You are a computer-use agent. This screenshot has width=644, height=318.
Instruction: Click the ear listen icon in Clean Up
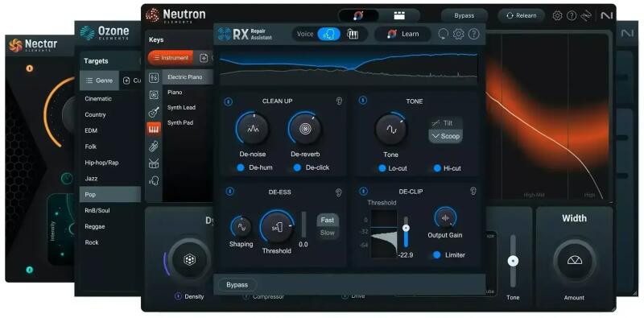pos(339,101)
